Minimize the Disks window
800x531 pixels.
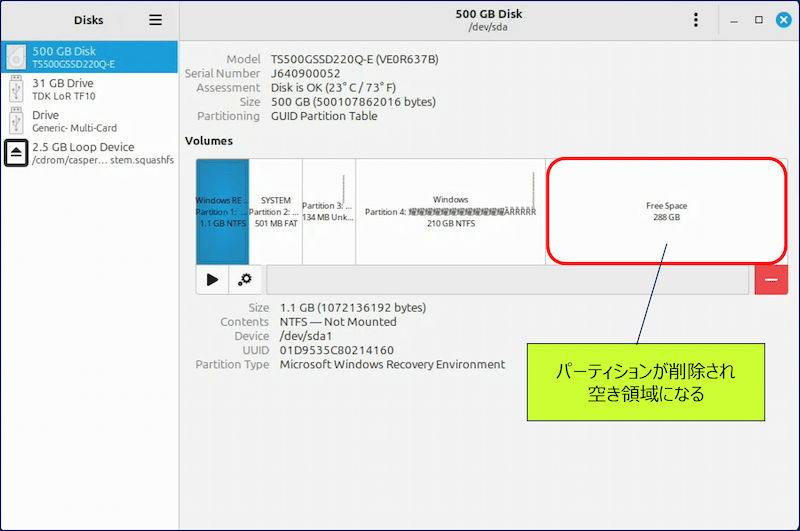(x=733, y=20)
